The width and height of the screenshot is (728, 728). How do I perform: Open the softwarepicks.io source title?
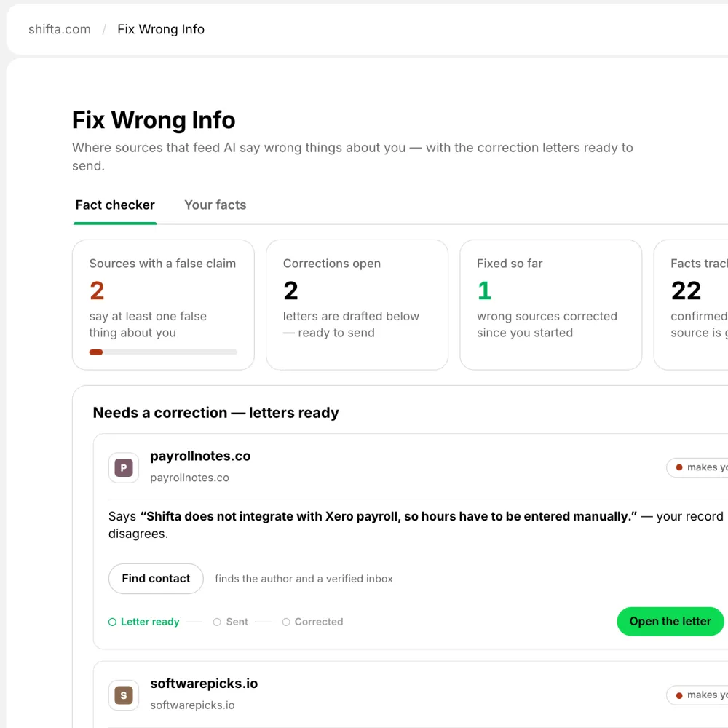204,684
